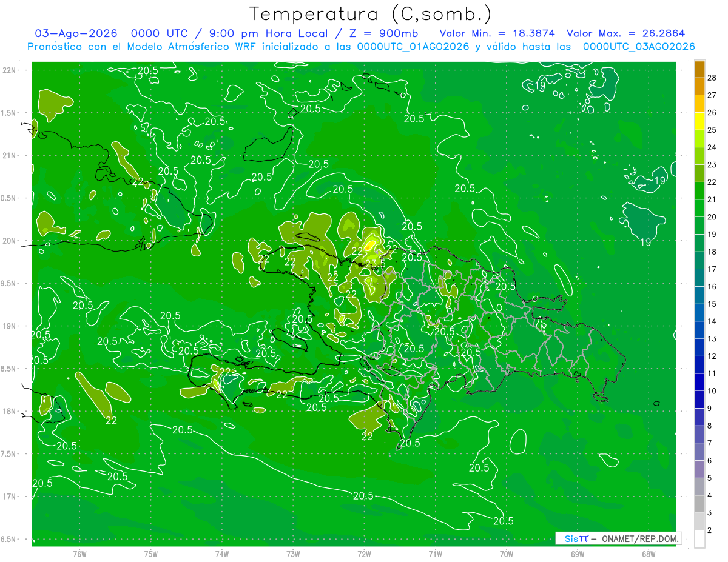Click the "25" label on the color scale
Image resolution: width=728 pixels, height=562 pixels.
click(x=712, y=130)
